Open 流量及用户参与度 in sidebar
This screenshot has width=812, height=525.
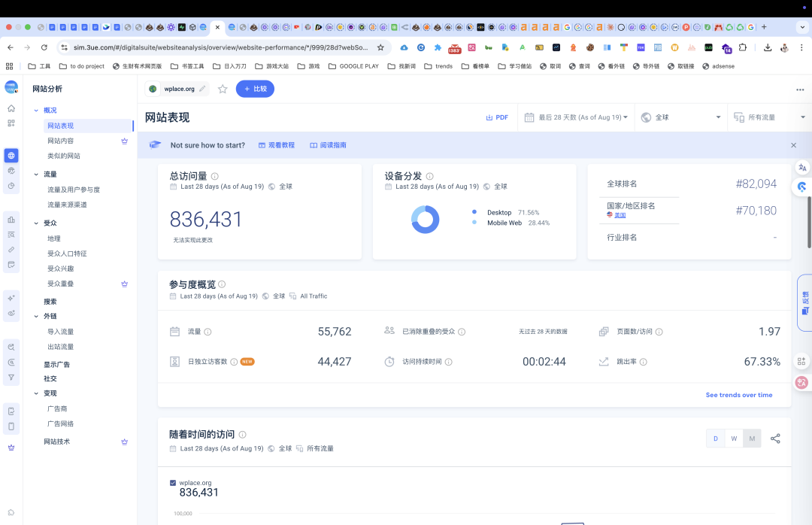pyautogui.click(x=74, y=190)
